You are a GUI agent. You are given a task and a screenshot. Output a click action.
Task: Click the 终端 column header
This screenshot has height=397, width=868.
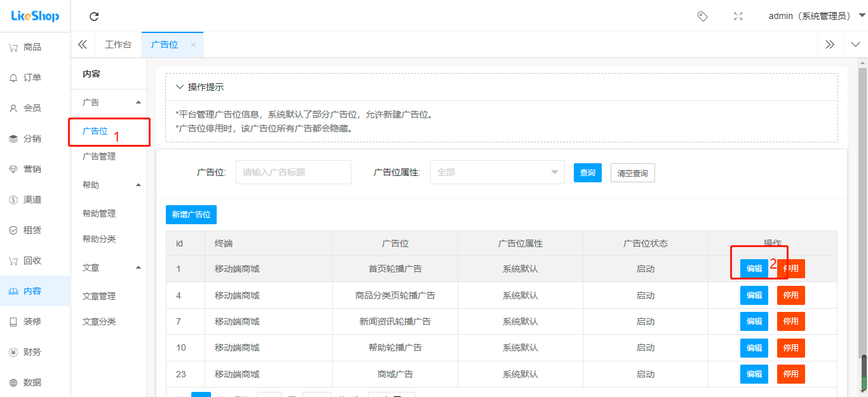click(x=269, y=243)
